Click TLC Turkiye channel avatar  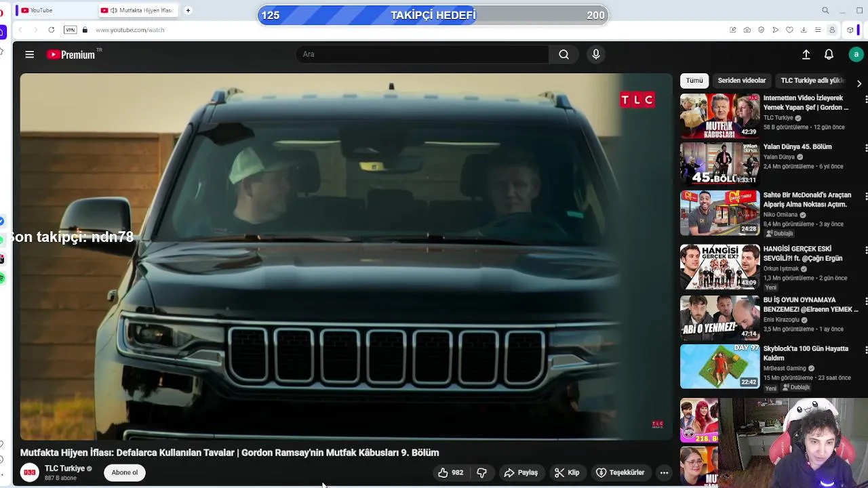point(29,472)
